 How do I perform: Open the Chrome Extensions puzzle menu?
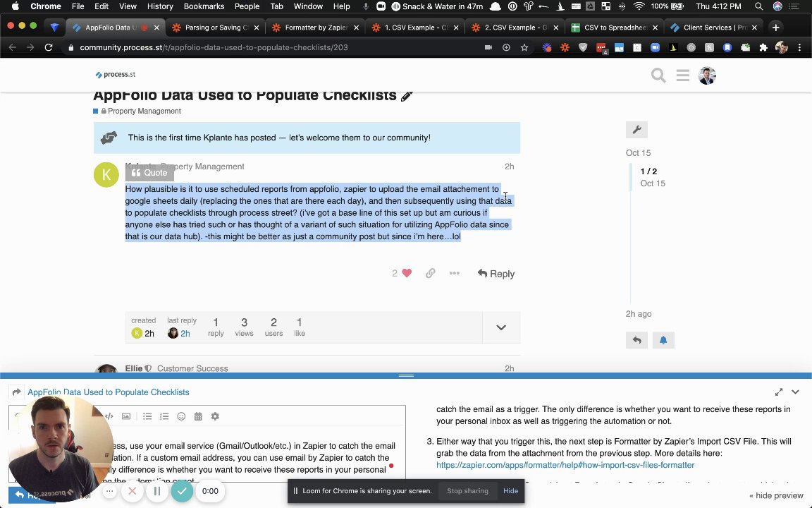[763, 47]
